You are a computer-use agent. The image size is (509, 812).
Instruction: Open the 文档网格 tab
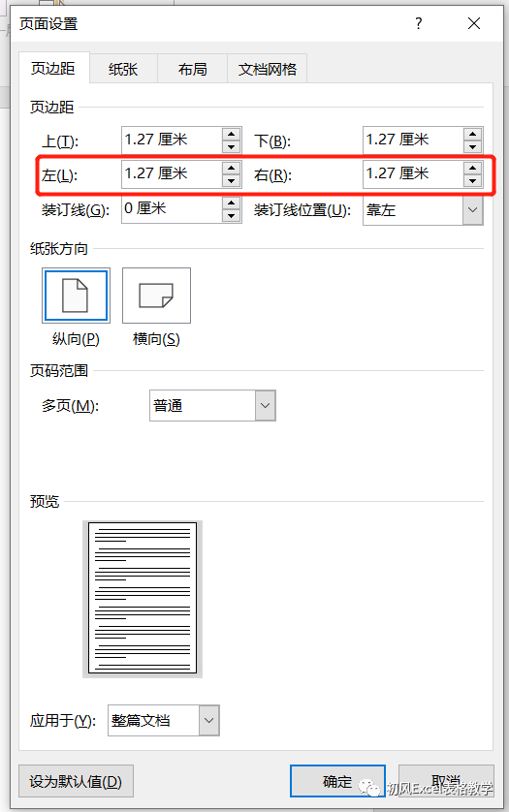point(268,70)
